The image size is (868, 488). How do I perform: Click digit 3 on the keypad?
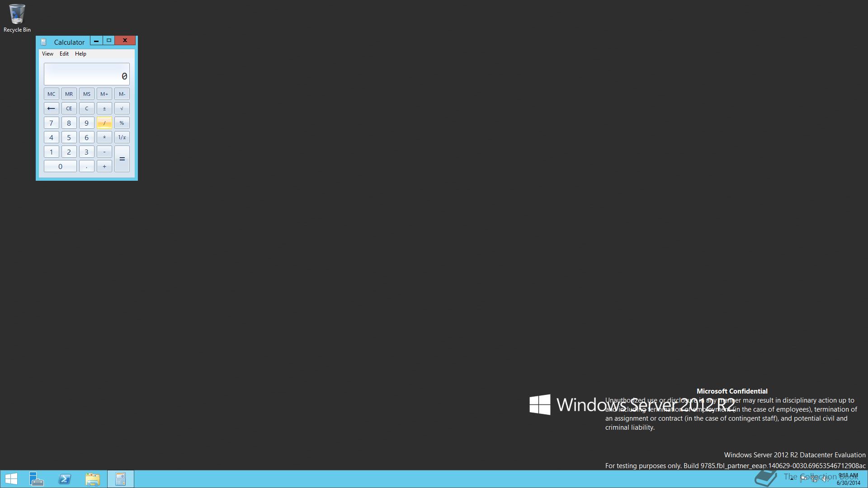[86, 152]
